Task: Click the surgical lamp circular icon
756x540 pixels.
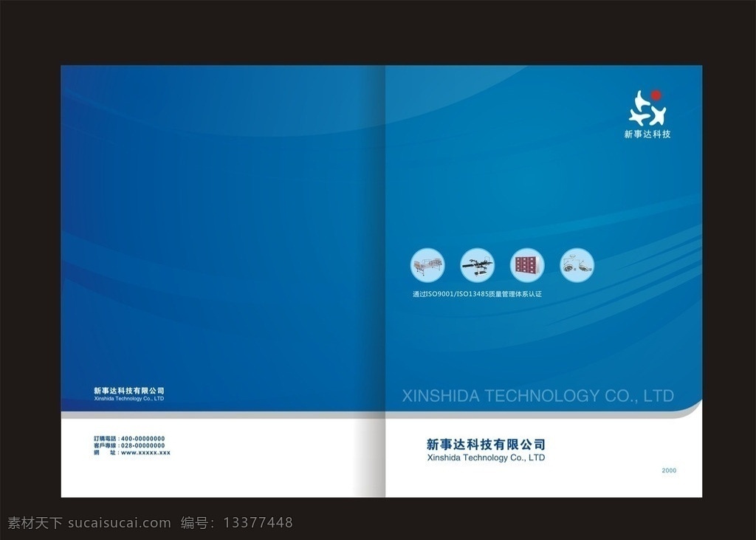Action: click(x=577, y=265)
